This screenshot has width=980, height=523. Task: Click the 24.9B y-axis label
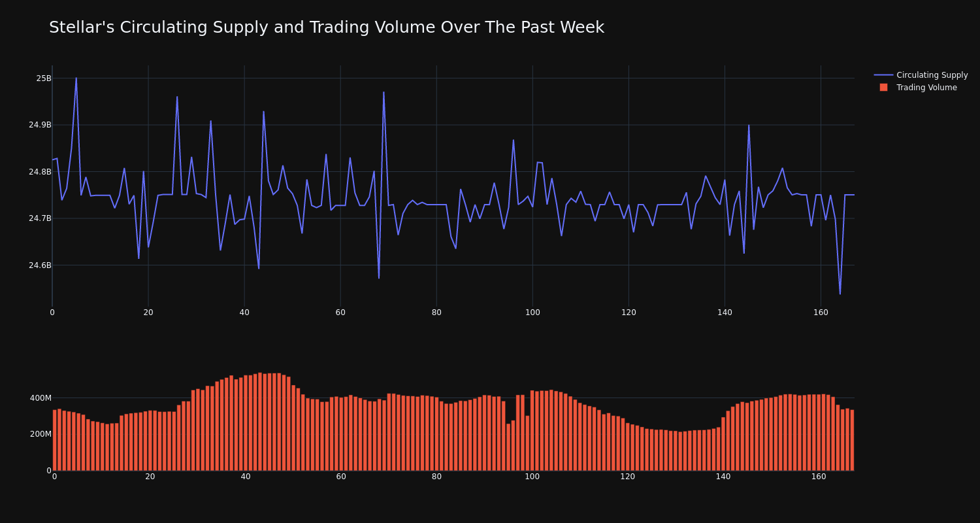40,125
